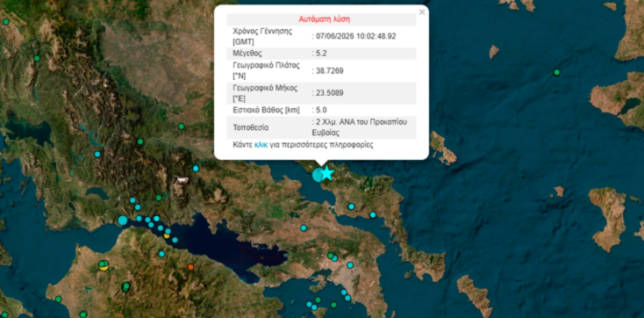Select the Τοποθεσία label in the popup
644x318 pixels.
pyautogui.click(x=251, y=127)
